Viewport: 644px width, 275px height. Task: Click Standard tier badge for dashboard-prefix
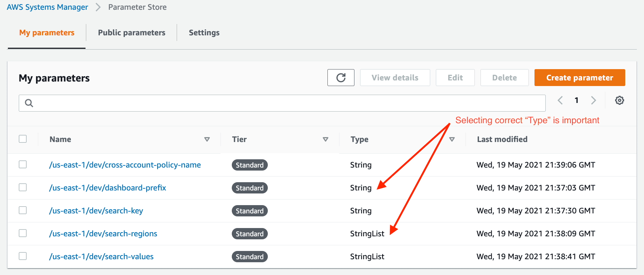tap(250, 188)
